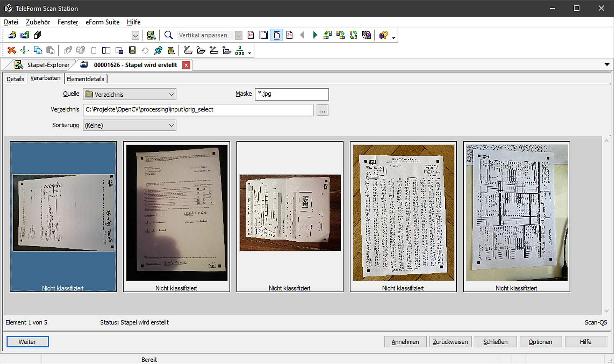Viewport: 614px width, 364px height.
Task: Open the Sortierung dropdown showing (Keine)
Action: click(129, 125)
